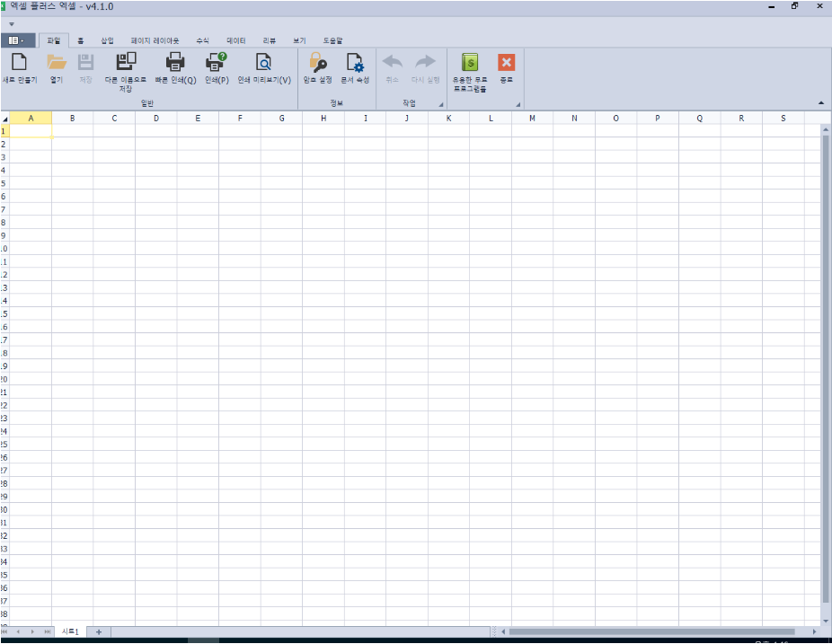Open the 인쇄(P) print dialog icon
The width and height of the screenshot is (832, 644).
coord(217,62)
